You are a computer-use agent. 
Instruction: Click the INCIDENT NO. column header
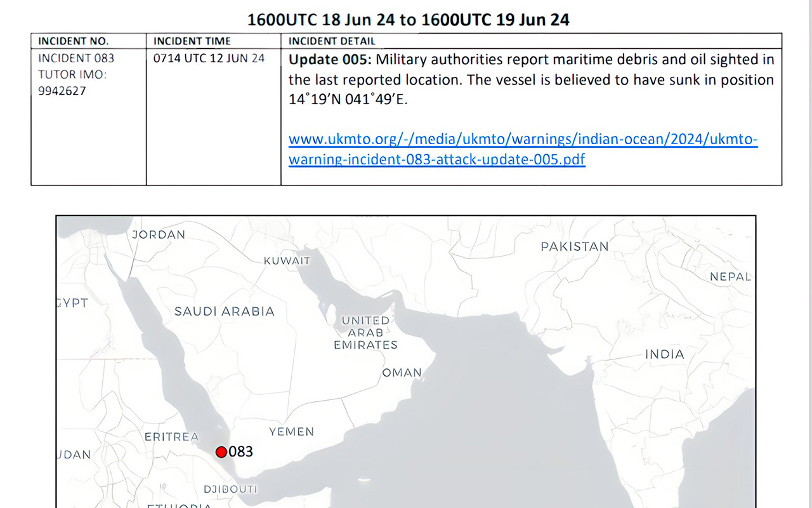(x=74, y=41)
